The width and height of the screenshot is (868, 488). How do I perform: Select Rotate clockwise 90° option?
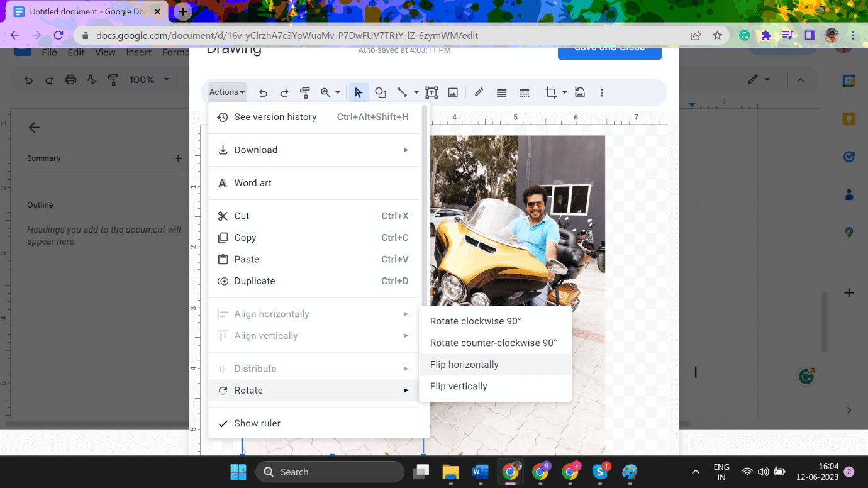(x=476, y=321)
